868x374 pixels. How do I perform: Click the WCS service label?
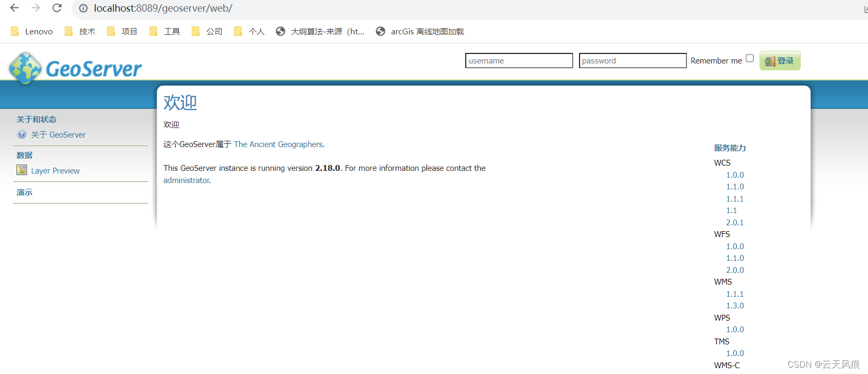click(722, 163)
